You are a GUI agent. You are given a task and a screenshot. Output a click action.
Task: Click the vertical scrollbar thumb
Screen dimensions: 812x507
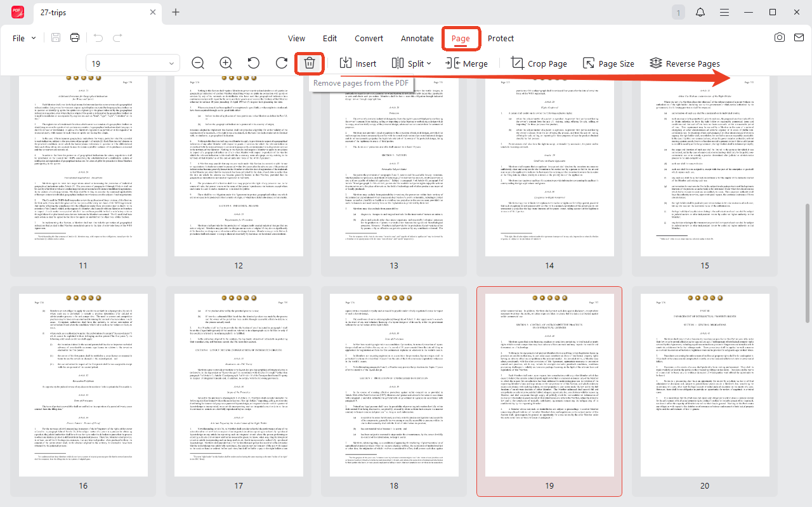click(808, 265)
